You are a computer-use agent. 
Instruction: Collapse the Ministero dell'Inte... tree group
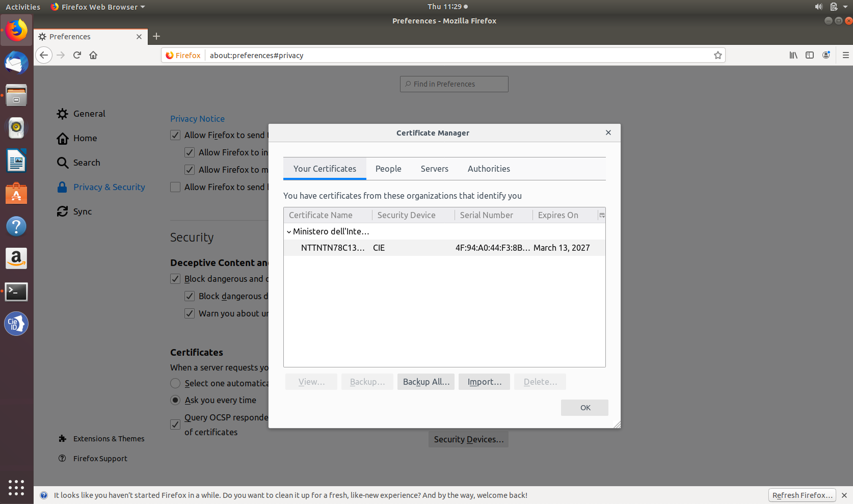point(289,231)
